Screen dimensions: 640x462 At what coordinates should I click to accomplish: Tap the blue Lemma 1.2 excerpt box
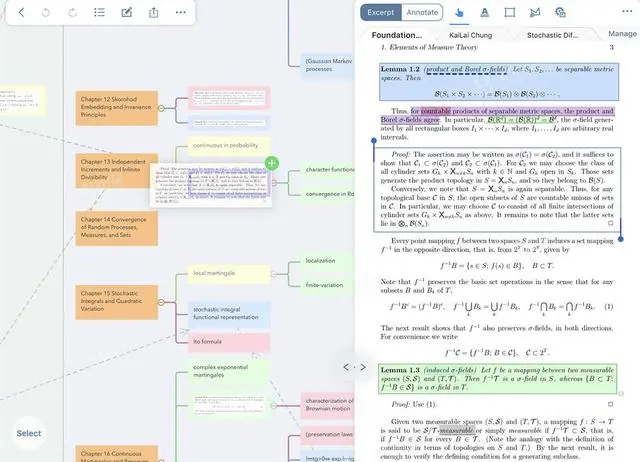tap(499, 82)
